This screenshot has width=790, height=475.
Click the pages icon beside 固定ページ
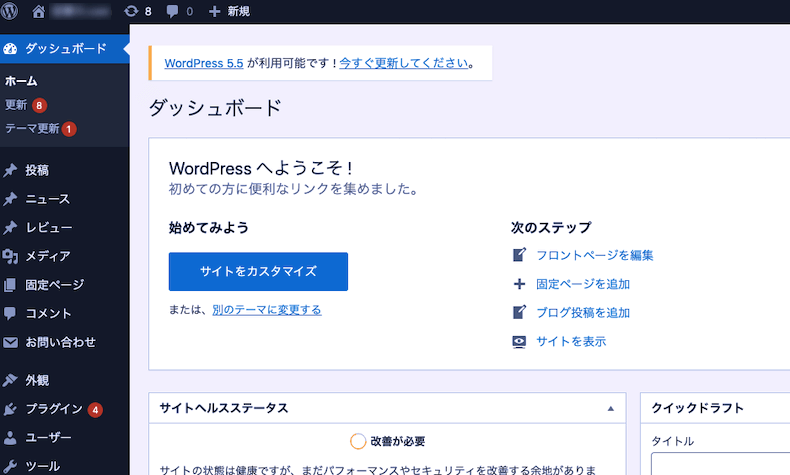click(10, 285)
